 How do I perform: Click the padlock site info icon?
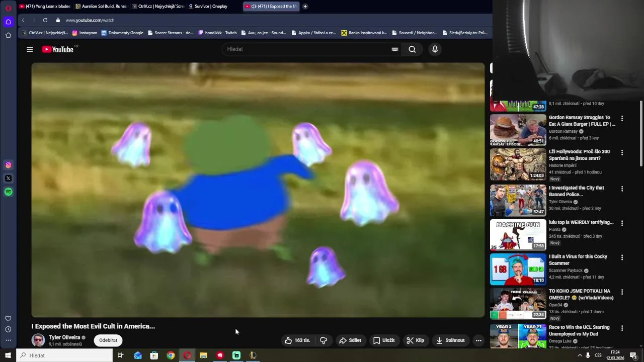[x=58, y=20]
